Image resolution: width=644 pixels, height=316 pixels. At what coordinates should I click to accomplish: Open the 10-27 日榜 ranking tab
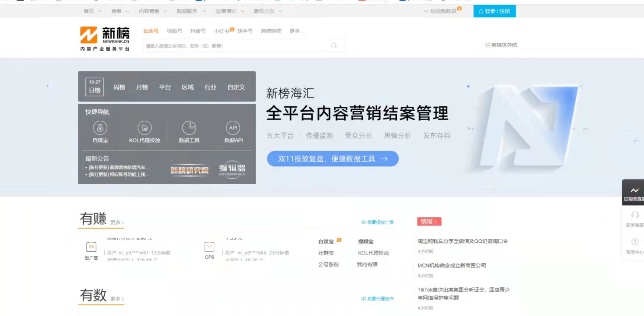click(x=95, y=87)
